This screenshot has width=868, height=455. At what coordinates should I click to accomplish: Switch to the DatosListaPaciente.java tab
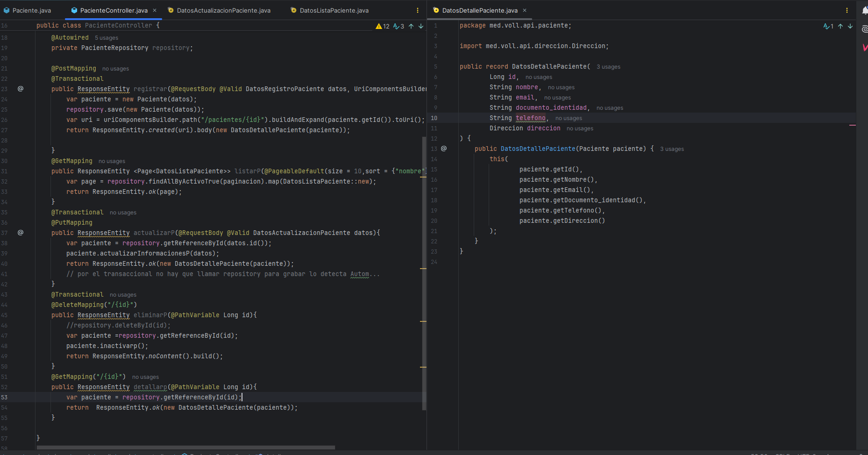pos(330,10)
